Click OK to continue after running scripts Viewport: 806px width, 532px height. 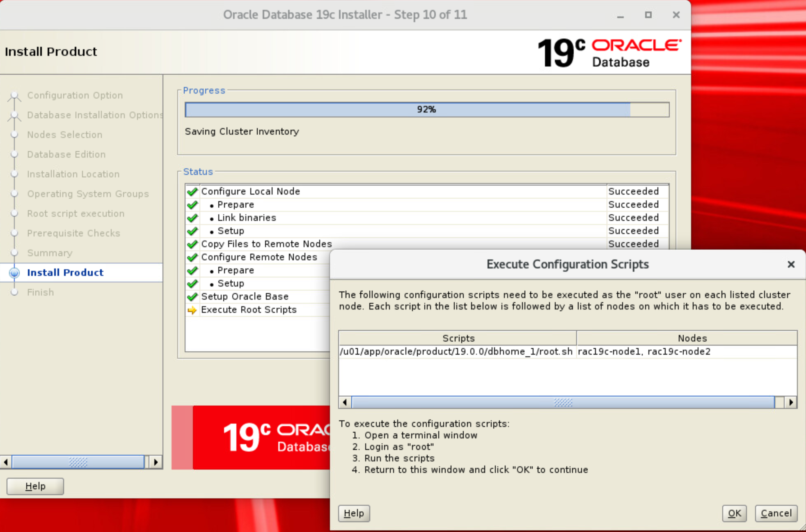point(734,513)
